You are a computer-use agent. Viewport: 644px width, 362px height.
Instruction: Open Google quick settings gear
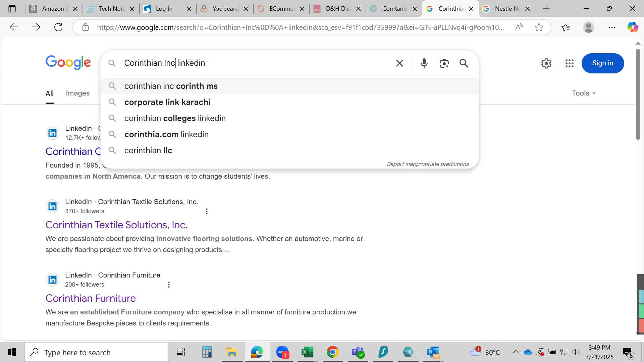546,63
